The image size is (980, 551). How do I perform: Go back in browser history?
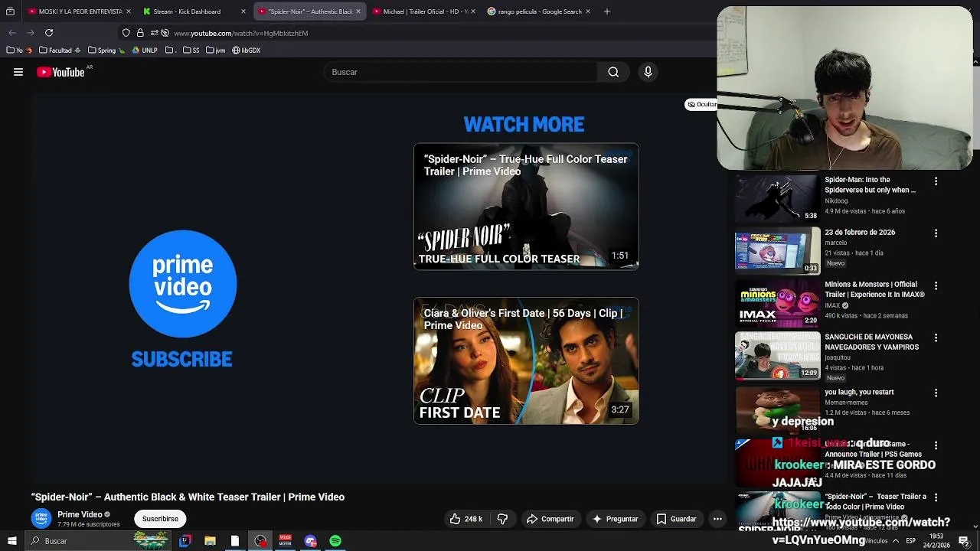[12, 33]
